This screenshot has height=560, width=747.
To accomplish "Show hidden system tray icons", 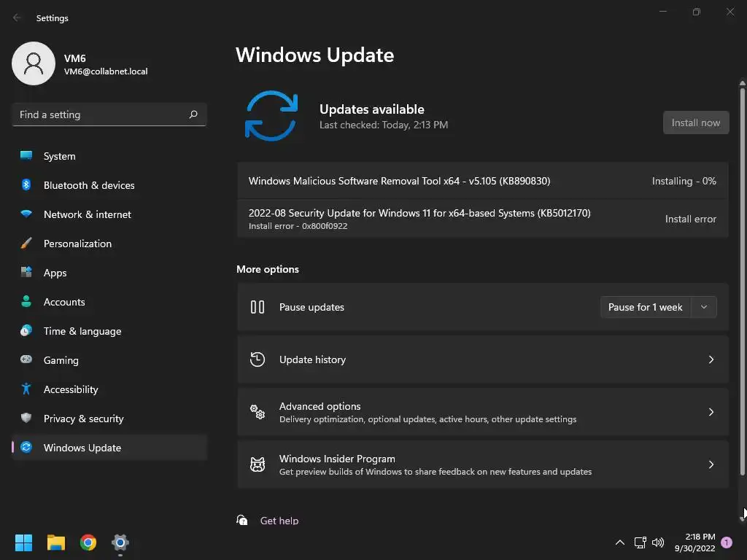I will click(x=620, y=542).
